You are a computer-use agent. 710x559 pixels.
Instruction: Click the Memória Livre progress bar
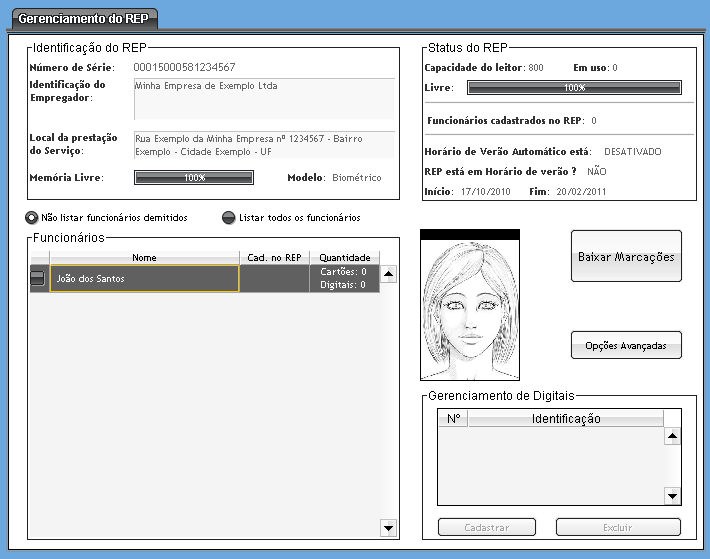(x=194, y=178)
